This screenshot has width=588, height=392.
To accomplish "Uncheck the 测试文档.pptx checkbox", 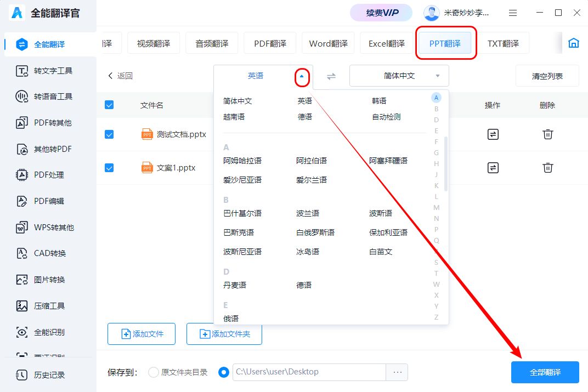I will tap(109, 134).
